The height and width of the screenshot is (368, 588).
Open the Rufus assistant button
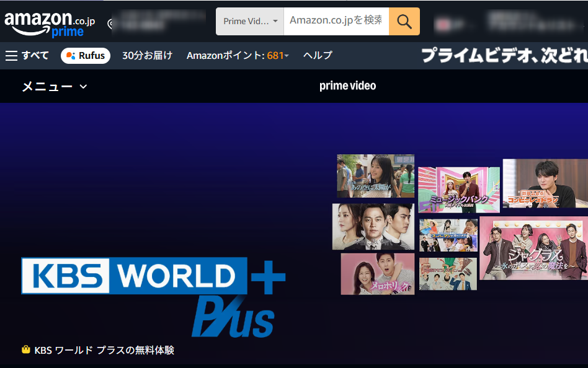pyautogui.click(x=86, y=56)
